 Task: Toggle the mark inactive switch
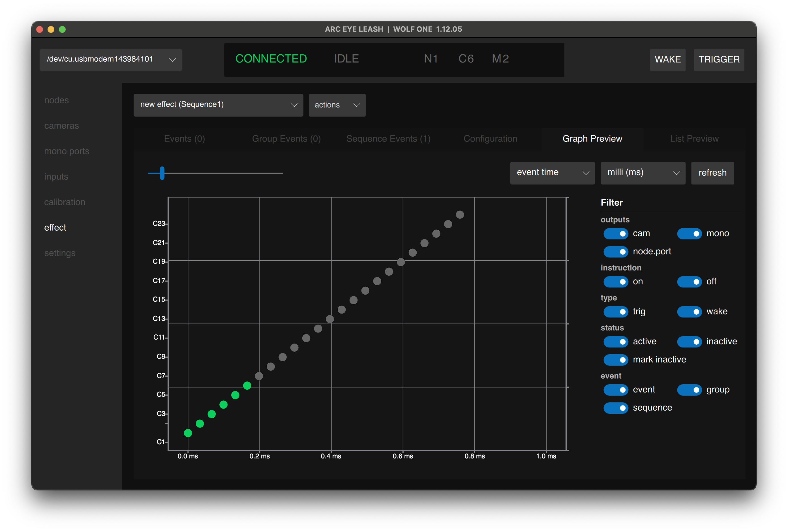point(615,360)
